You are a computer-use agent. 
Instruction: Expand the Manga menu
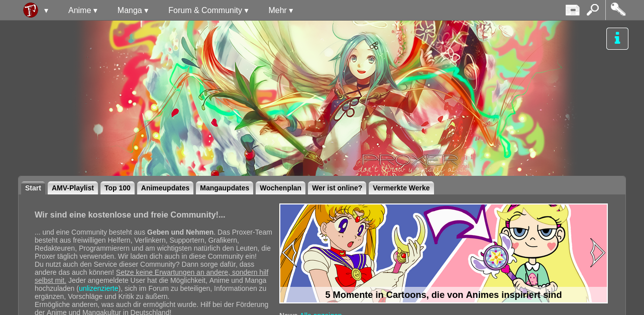pos(133,10)
